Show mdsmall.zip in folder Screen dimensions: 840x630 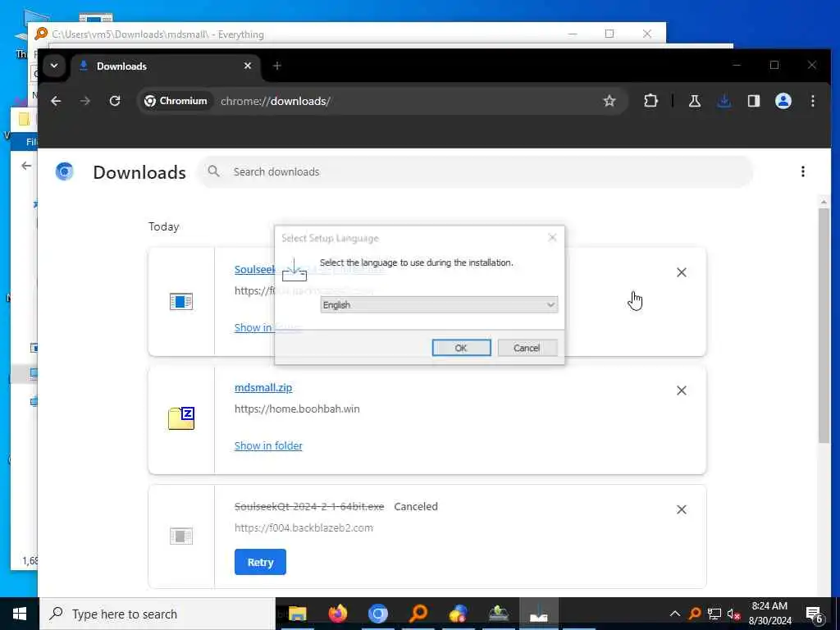[268, 445]
